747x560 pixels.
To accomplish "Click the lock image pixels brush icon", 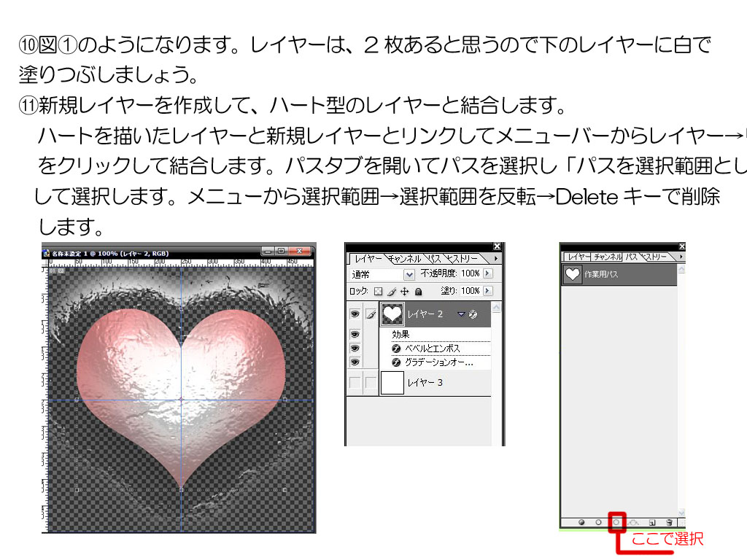I will coord(391,291).
